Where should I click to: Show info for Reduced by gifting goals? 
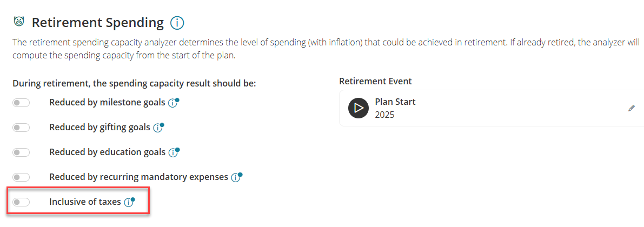[x=158, y=128]
